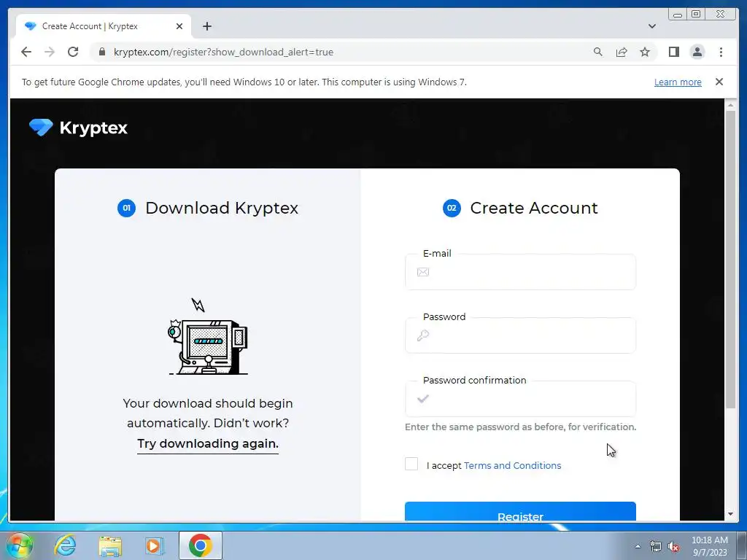The height and width of the screenshot is (560, 747).
Task: Focus the Password input field
Action: click(520, 335)
